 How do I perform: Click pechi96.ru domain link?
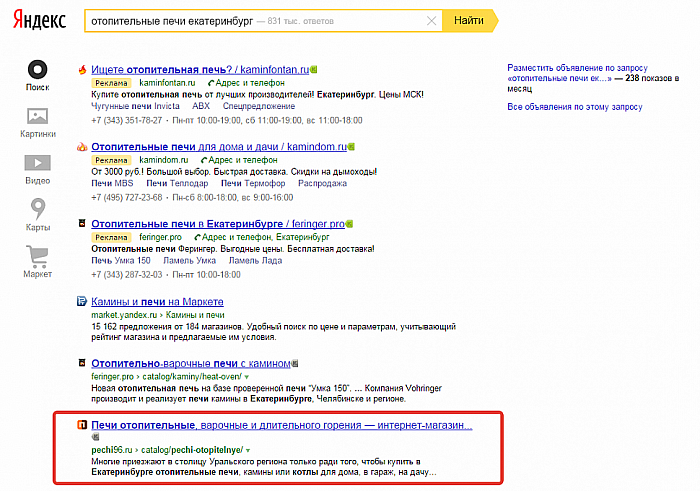pyautogui.click(x=112, y=450)
